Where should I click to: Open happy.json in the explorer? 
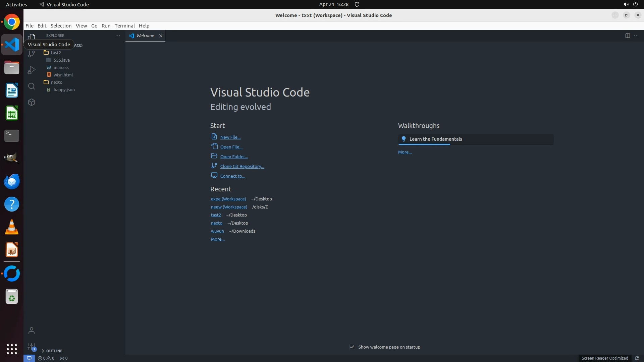[x=64, y=89]
